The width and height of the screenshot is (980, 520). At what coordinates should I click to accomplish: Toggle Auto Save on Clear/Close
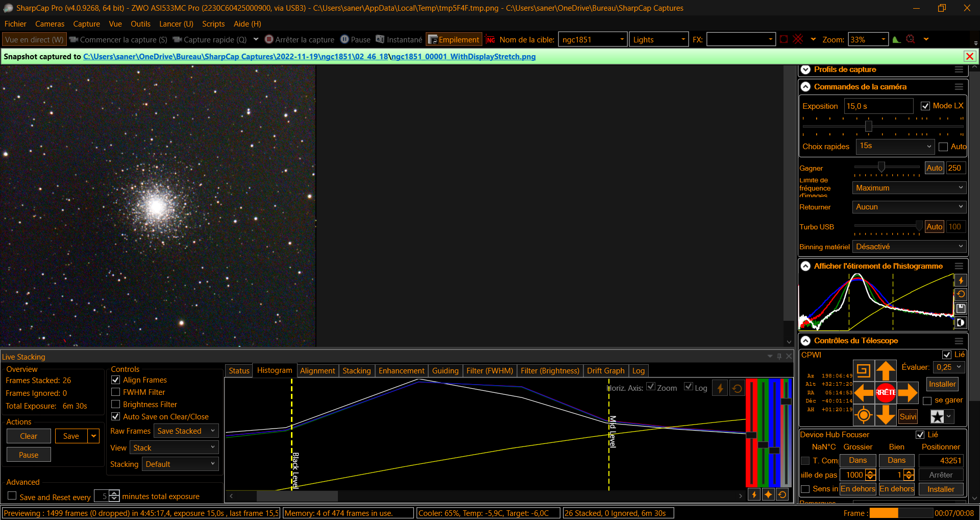116,417
